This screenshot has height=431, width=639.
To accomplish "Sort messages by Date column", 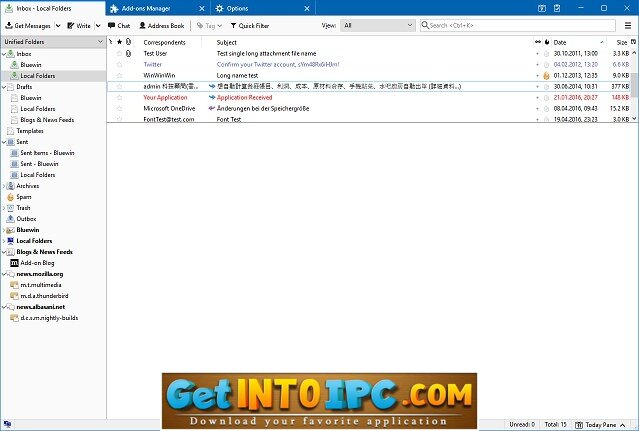I will 579,42.
